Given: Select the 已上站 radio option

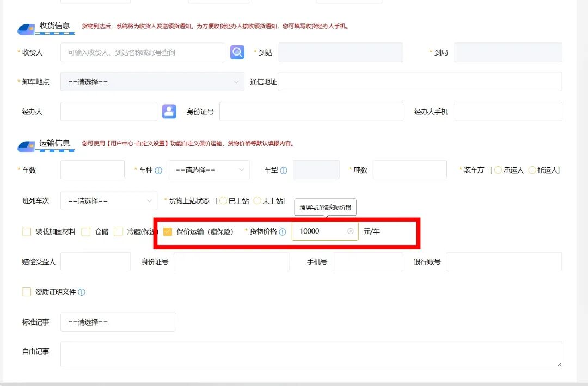Looking at the screenshot, I should (x=223, y=201).
